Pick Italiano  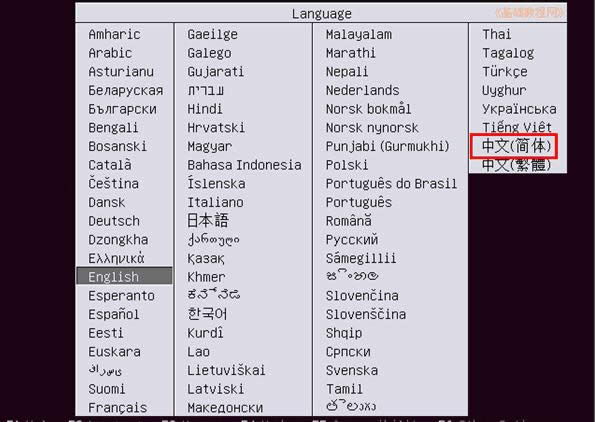point(215,203)
